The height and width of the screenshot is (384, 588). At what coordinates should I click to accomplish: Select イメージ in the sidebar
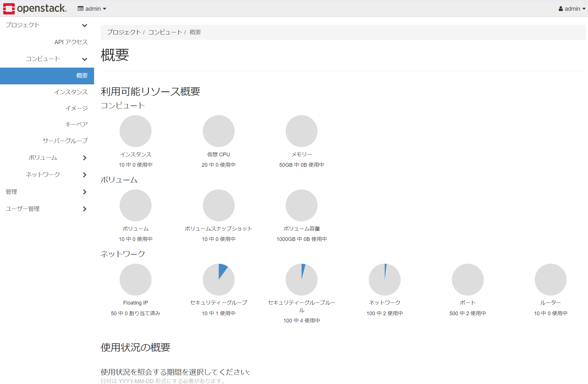[x=77, y=108]
